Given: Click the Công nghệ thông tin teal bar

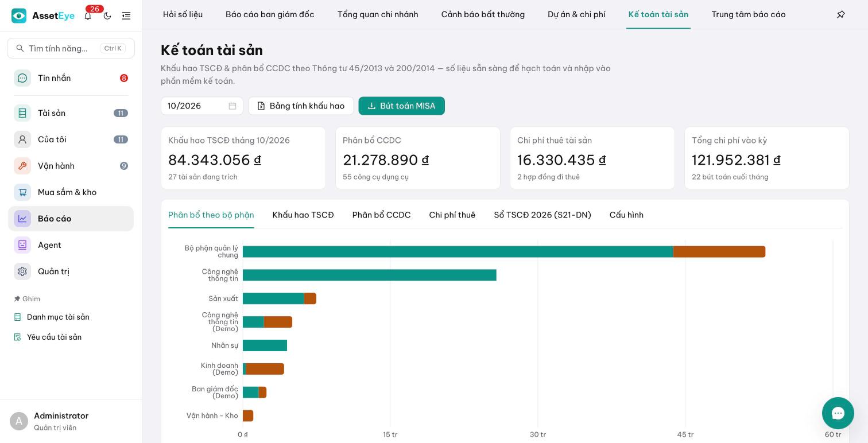Looking at the screenshot, I should coord(370,275).
